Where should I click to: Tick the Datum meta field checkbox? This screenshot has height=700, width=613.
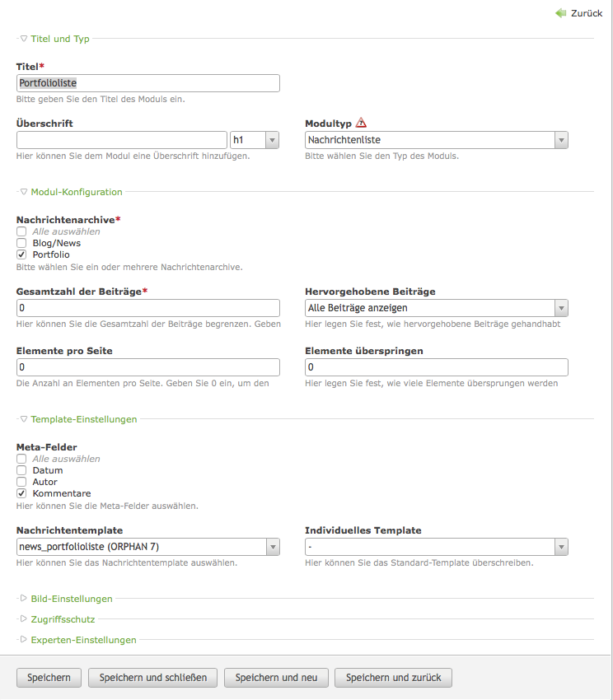point(22,470)
